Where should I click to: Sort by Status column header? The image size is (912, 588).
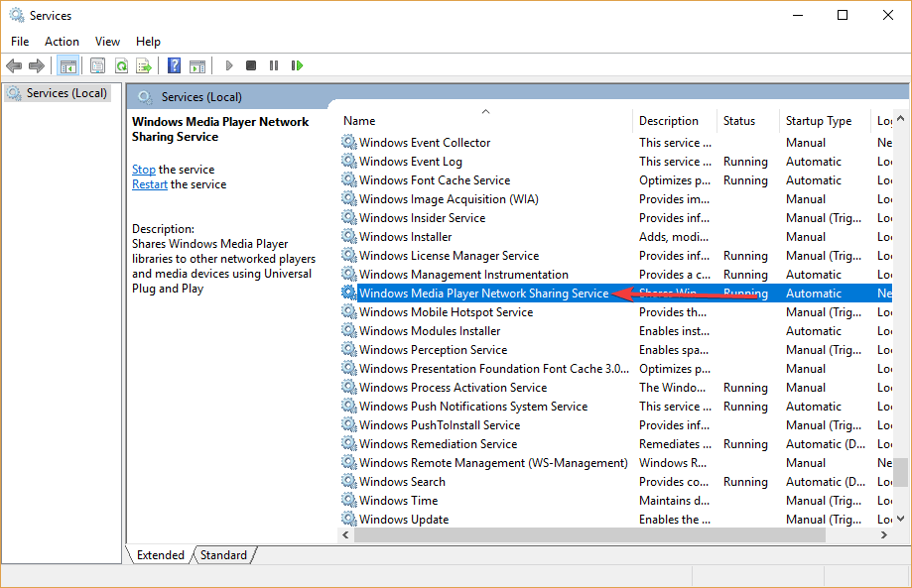[747, 121]
